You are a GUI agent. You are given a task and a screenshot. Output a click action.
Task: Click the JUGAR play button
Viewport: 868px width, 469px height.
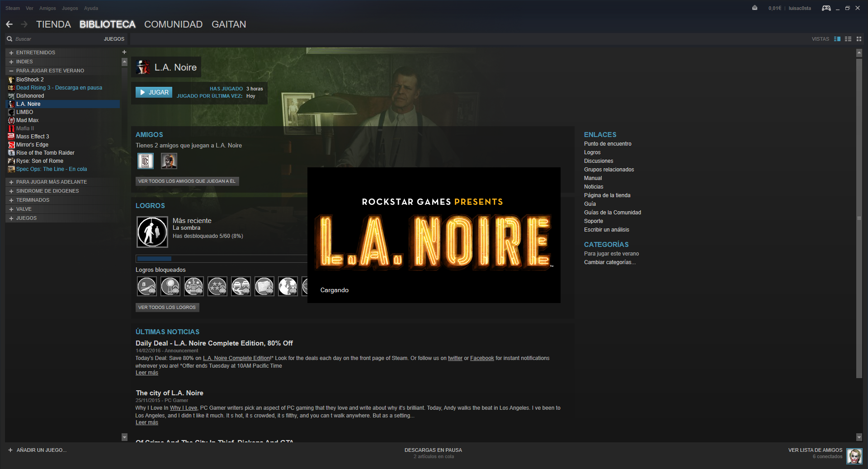(154, 92)
